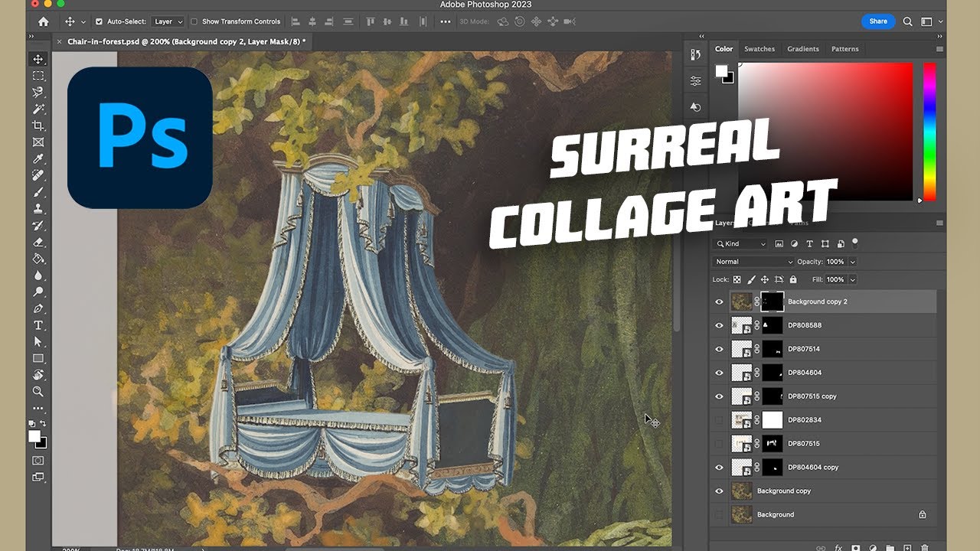The width and height of the screenshot is (980, 551).
Task: Select the Rectangular Marquee tool
Action: click(x=38, y=76)
